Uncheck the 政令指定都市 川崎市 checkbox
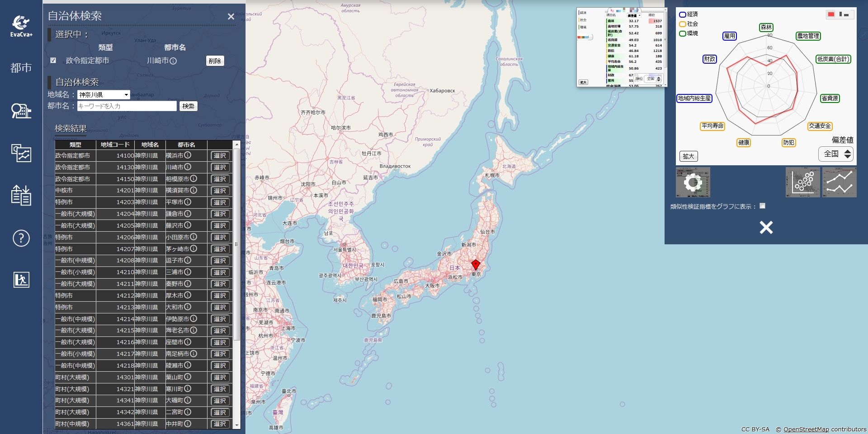Viewport: 868px width, 434px height. 53,61
